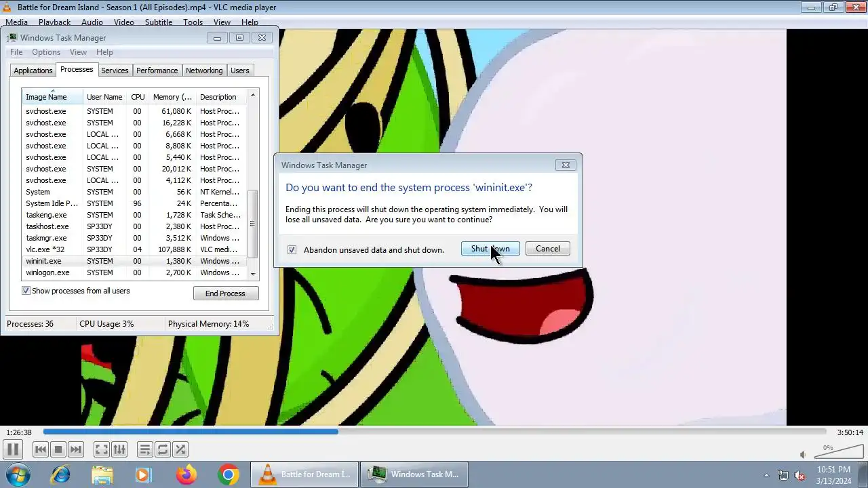
Task: Close the wininit.exe confirmation dialog
Action: pyautogui.click(x=566, y=165)
